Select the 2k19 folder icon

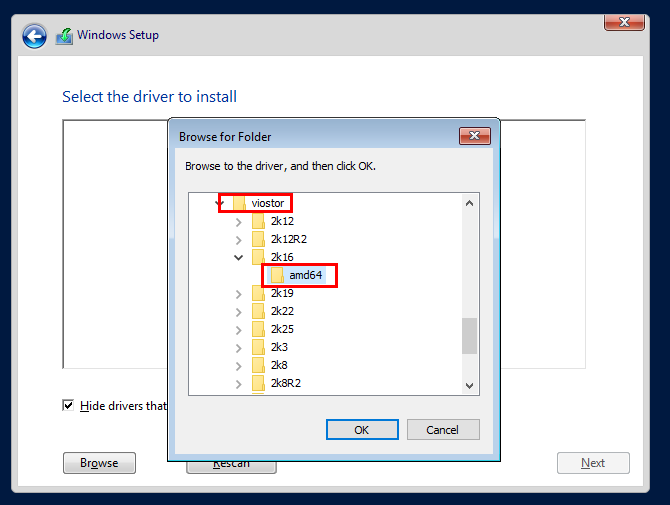(x=258, y=294)
